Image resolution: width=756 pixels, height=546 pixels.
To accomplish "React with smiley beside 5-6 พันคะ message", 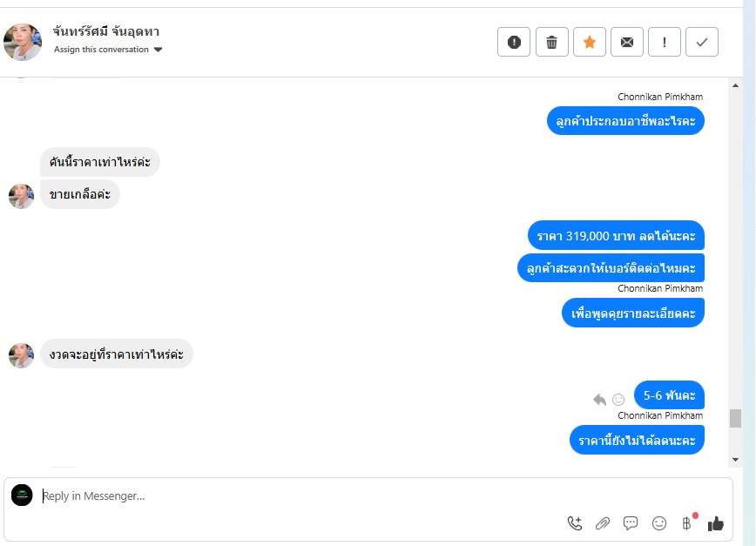I will [618, 400].
